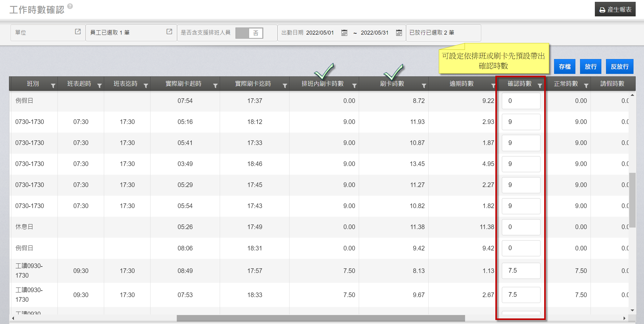This screenshot has width=644, height=324.
Task: Click the help question mark icon beside title
Action: coord(70,6)
